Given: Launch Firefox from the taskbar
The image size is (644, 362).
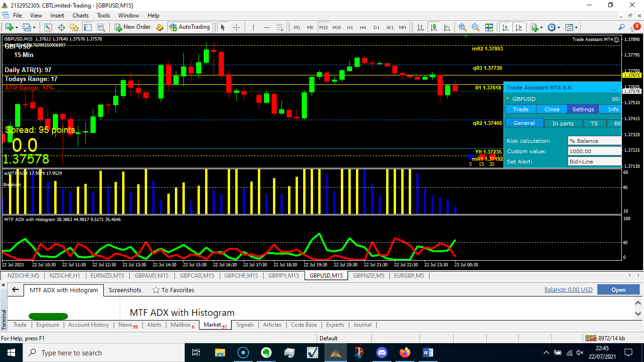Looking at the screenshot, I should [x=405, y=353].
